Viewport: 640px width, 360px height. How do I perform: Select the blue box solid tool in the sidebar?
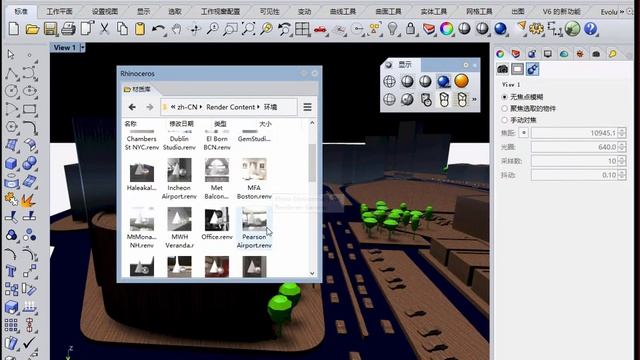click(x=11, y=163)
